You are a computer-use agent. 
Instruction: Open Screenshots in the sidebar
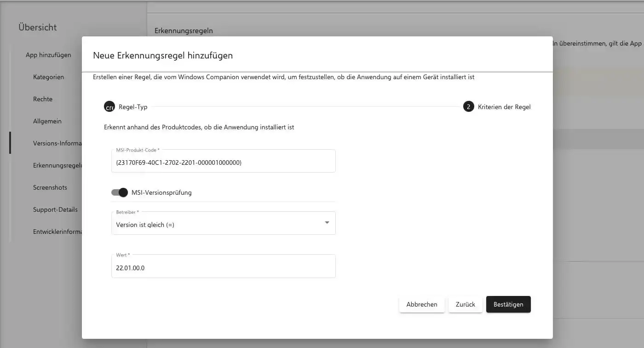[x=50, y=187]
